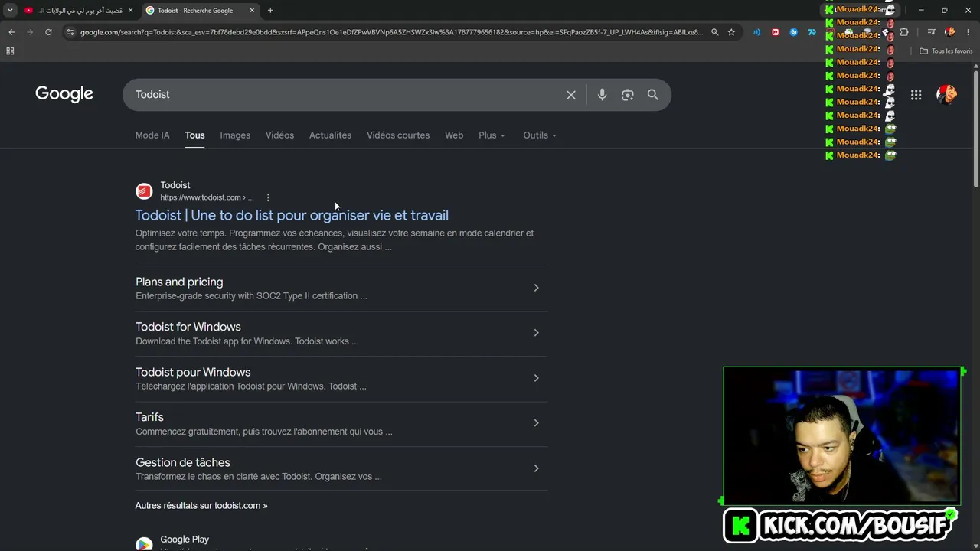Click the streamer webcam overlay
Viewport: 980px width, 551px height.
(841, 436)
